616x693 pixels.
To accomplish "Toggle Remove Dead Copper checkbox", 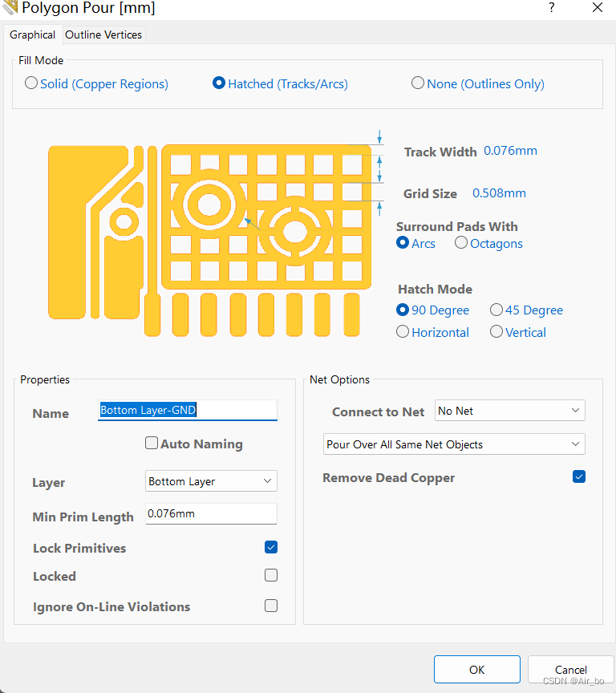I will [579, 476].
